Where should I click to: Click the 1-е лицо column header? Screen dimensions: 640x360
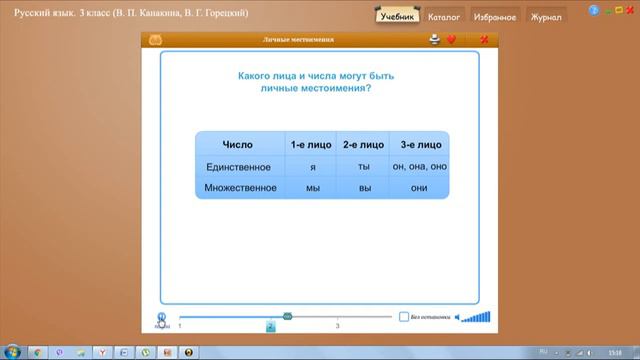[x=311, y=144]
